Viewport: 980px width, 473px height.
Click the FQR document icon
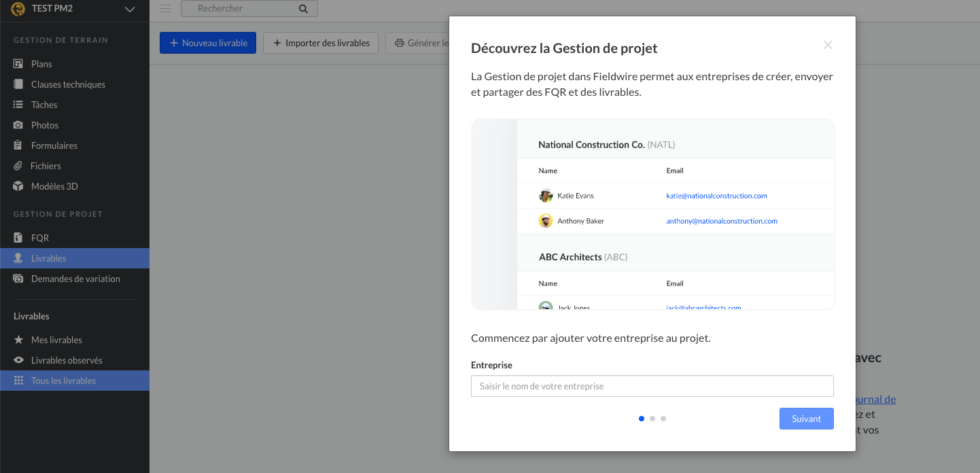[x=18, y=238]
